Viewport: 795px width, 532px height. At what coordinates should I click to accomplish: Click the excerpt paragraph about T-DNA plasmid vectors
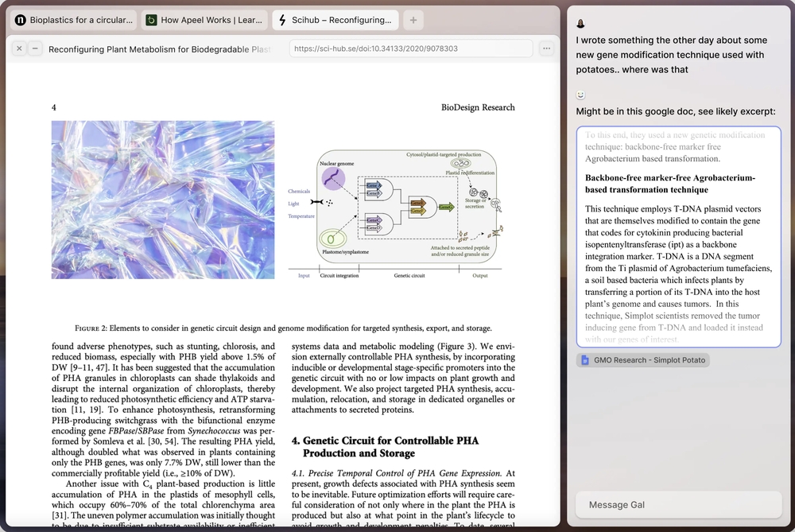[678, 274]
